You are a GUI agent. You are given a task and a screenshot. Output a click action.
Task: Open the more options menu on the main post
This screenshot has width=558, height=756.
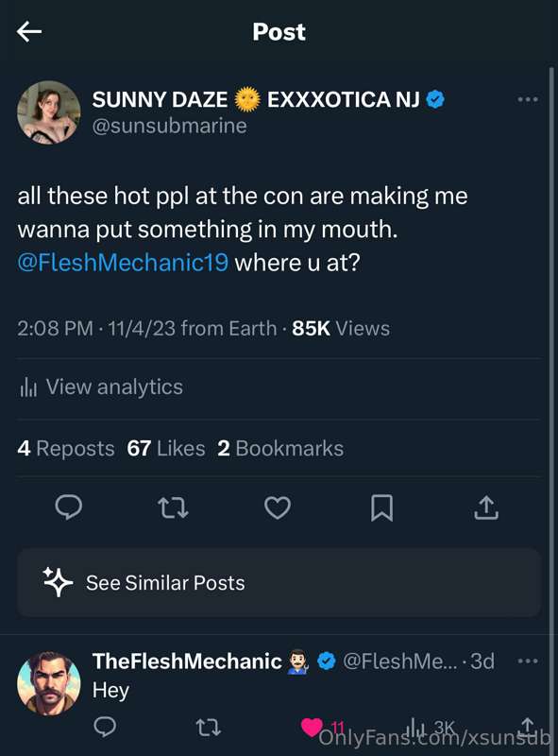point(528,100)
